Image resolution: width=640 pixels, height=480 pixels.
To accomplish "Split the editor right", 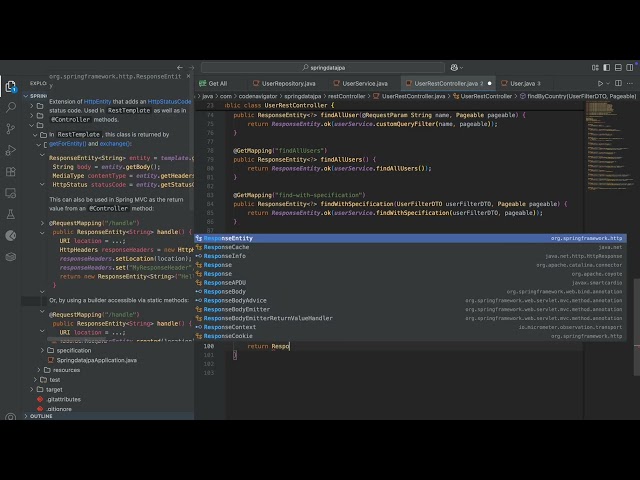I will pyautogui.click(x=618, y=83).
